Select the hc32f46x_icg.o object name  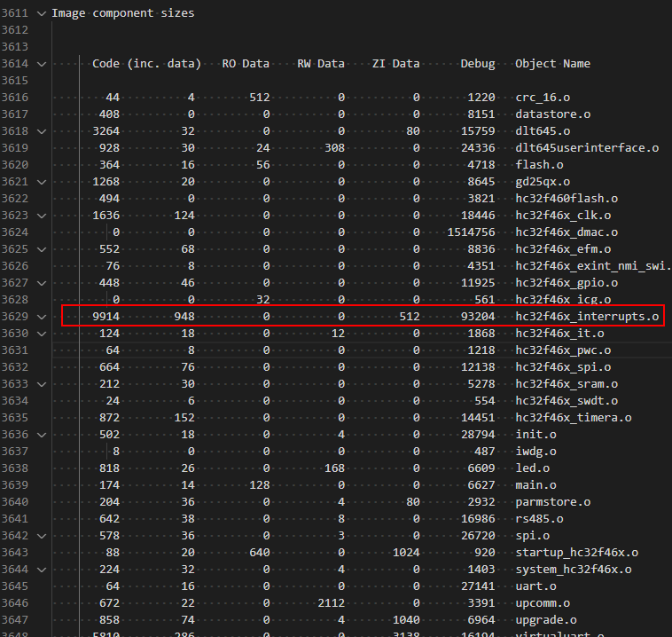[563, 299]
